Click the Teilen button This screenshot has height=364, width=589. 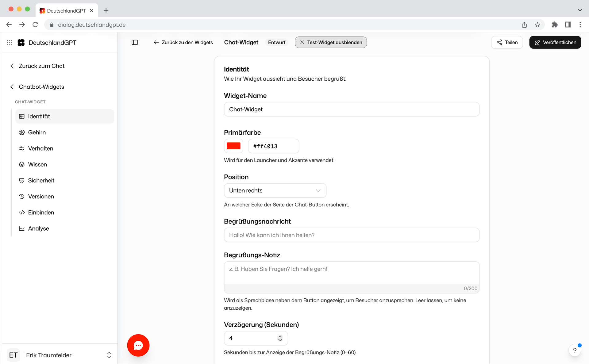[x=507, y=42]
